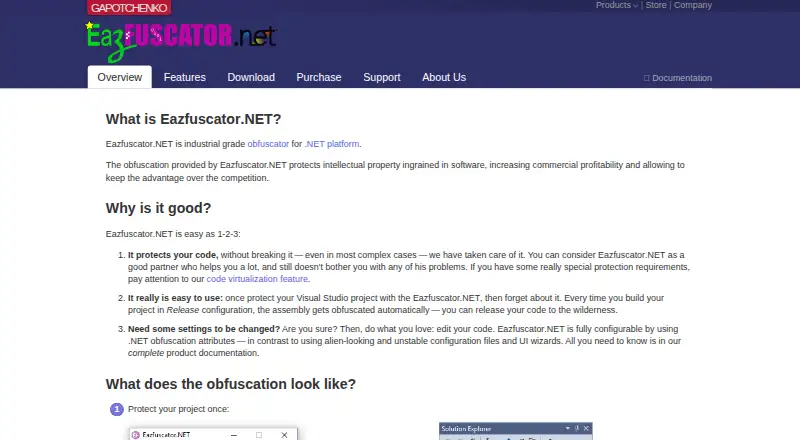Switch to the Support tab
This screenshot has height=440, width=800.
coord(382,77)
